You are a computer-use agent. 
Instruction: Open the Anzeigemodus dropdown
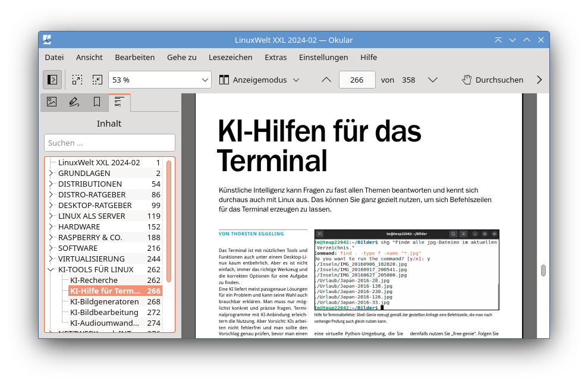(x=259, y=80)
